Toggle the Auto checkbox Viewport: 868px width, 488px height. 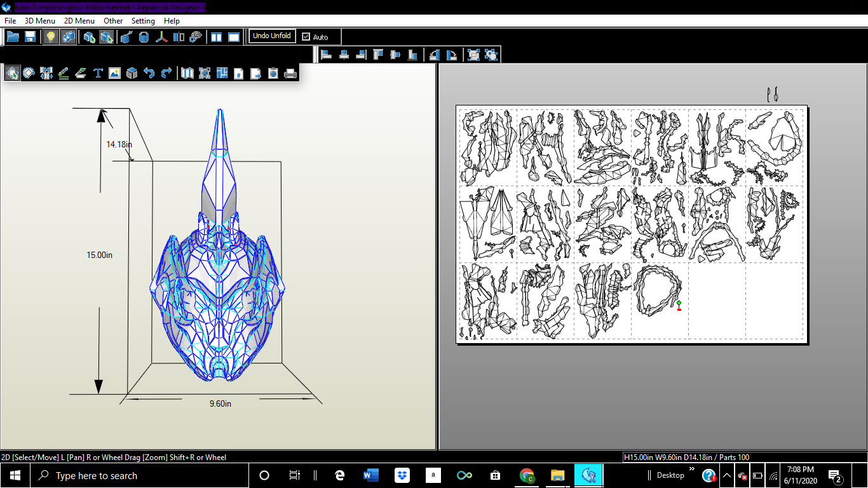306,37
